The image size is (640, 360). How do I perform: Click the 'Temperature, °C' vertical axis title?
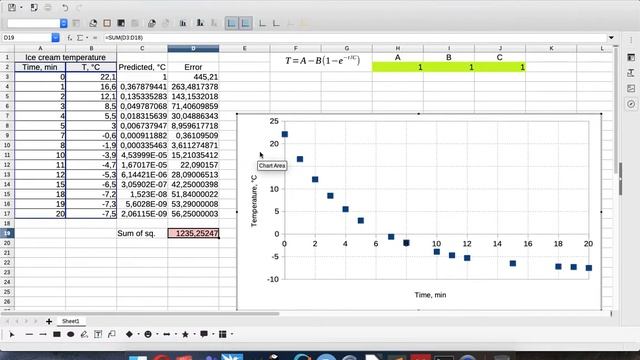point(254,201)
